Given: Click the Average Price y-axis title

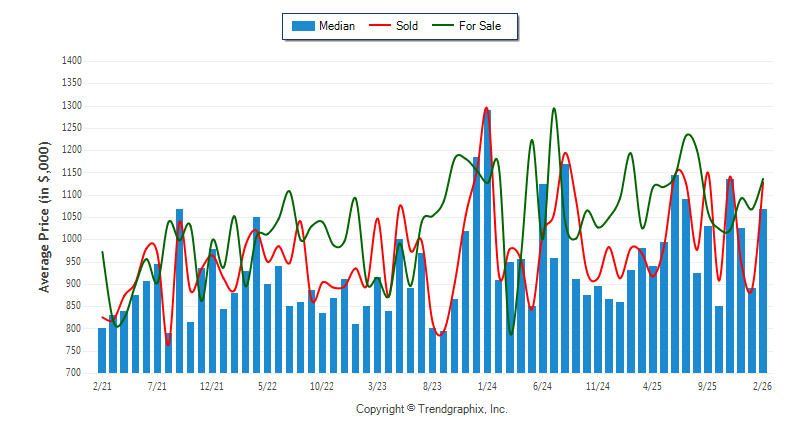Looking at the screenshot, I should 45,217.
